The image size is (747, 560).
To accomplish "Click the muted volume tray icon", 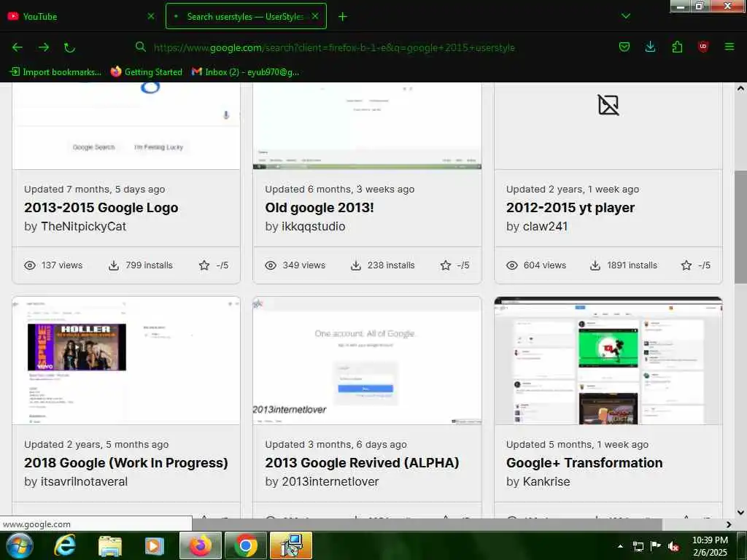I will click(x=673, y=546).
